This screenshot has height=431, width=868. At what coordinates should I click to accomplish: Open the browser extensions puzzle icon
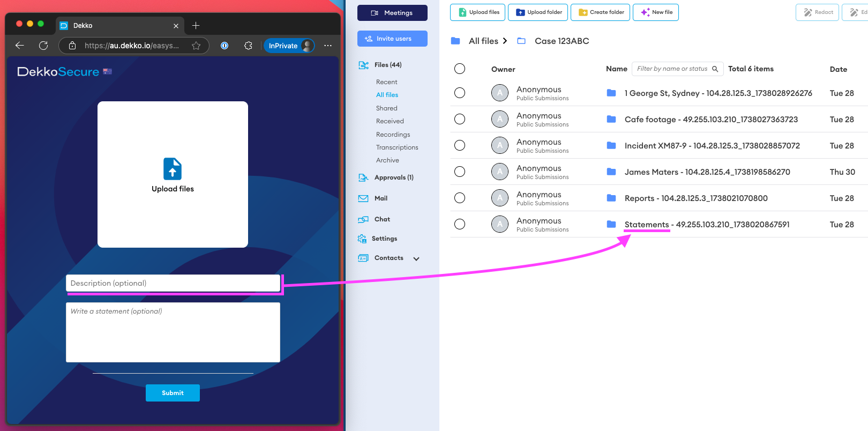click(x=248, y=46)
